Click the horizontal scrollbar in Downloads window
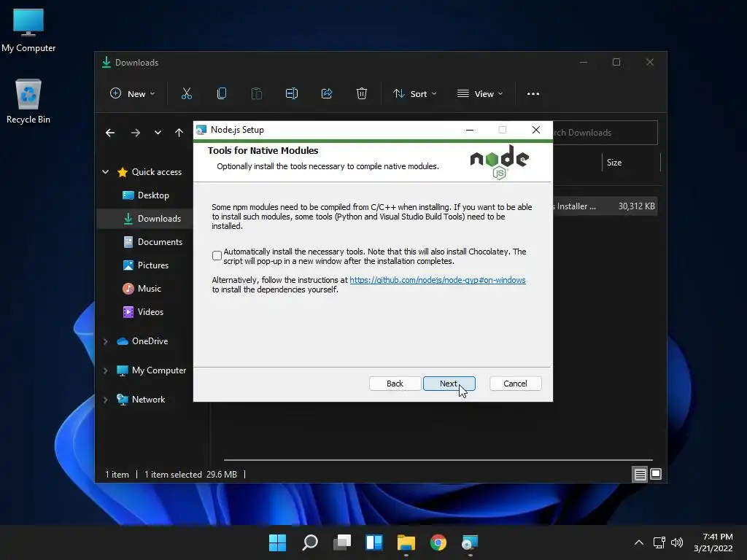Image resolution: width=747 pixels, height=560 pixels. 438,460
